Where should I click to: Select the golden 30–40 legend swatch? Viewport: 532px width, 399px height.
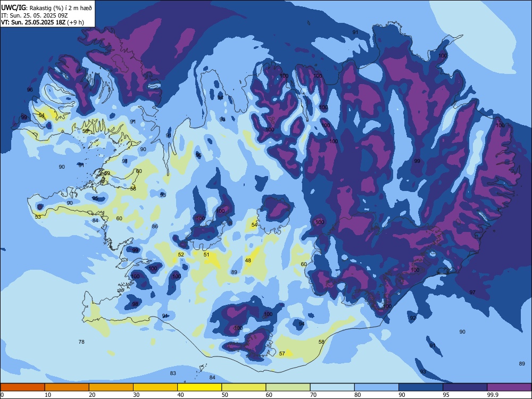[155, 387]
